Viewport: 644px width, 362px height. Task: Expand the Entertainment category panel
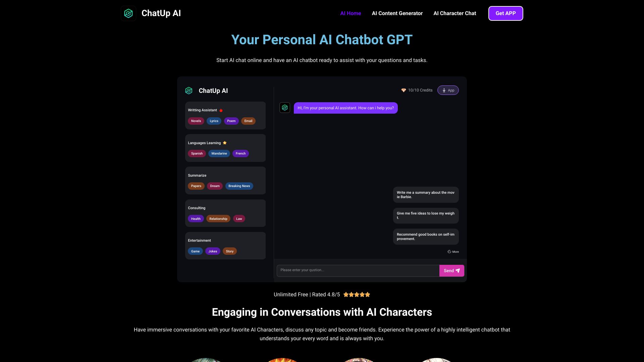[200, 240]
